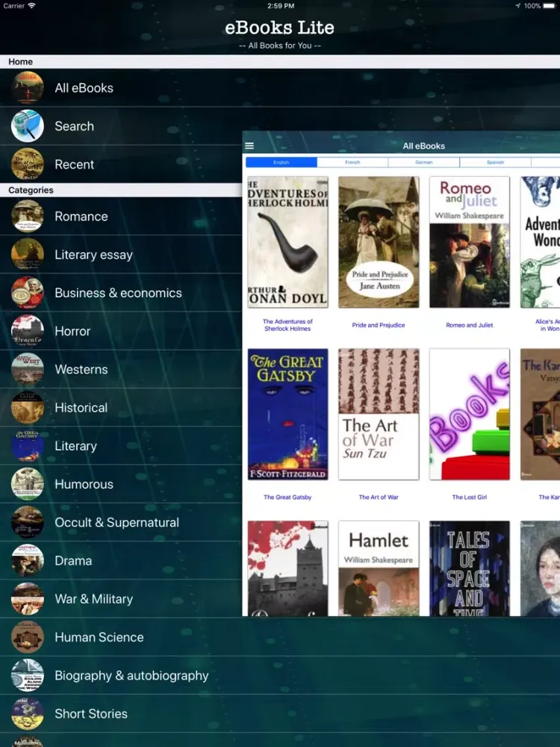
Task: Tap the Recent circular book icon
Action: [28, 164]
